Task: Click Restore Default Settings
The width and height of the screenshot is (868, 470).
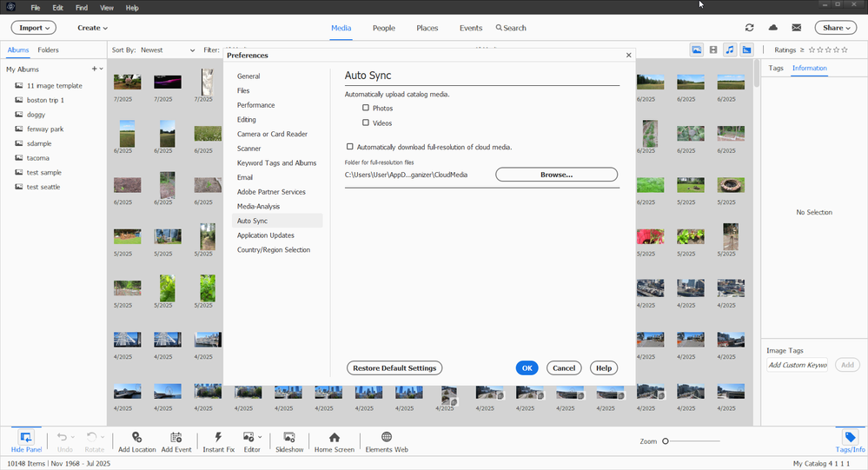Action: pyautogui.click(x=394, y=368)
